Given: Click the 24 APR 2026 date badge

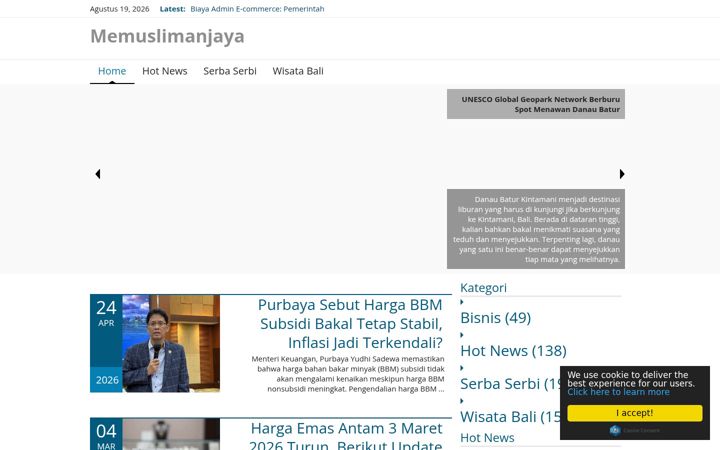Looking at the screenshot, I should click(106, 343).
